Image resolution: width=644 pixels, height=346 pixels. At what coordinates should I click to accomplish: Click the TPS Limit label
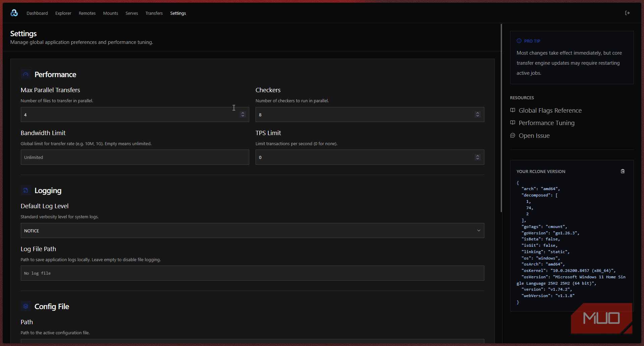(268, 133)
